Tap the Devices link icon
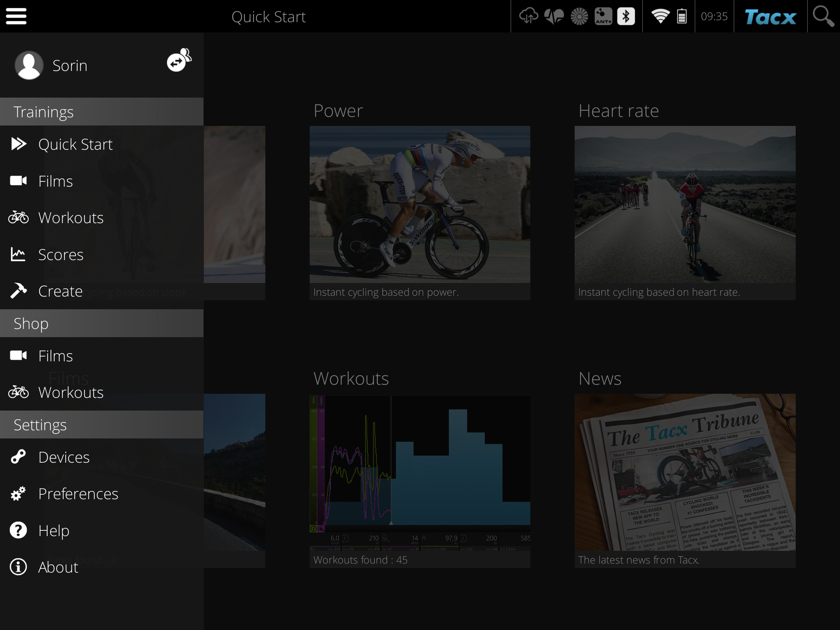The image size is (840, 630). tap(18, 457)
